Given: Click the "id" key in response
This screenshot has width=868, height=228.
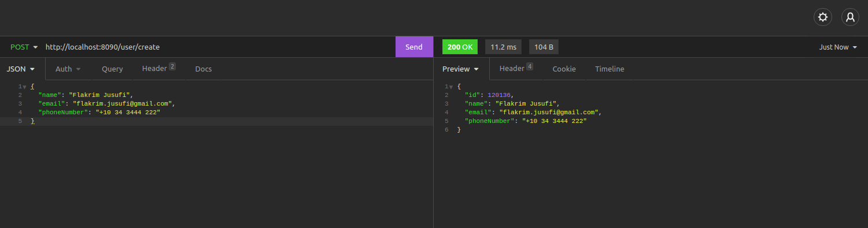Looking at the screenshot, I should pos(472,95).
